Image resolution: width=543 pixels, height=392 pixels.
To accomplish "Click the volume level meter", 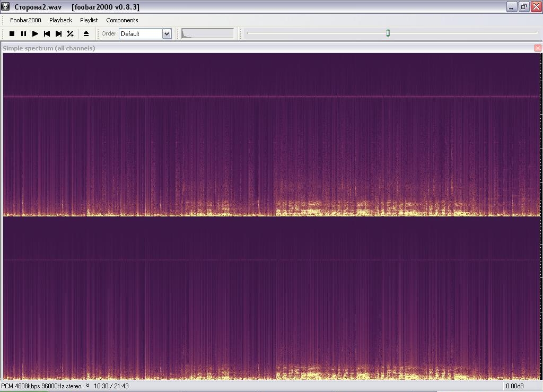I will click(x=207, y=33).
